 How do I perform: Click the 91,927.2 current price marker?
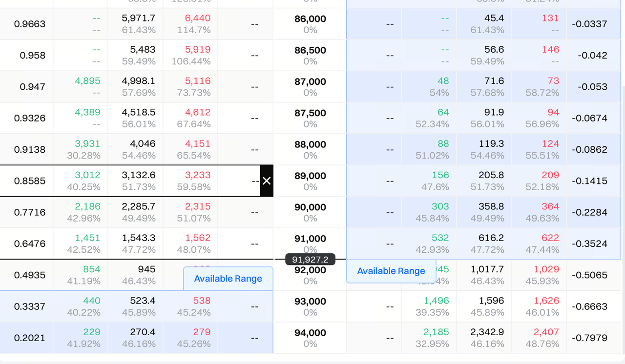point(310,260)
